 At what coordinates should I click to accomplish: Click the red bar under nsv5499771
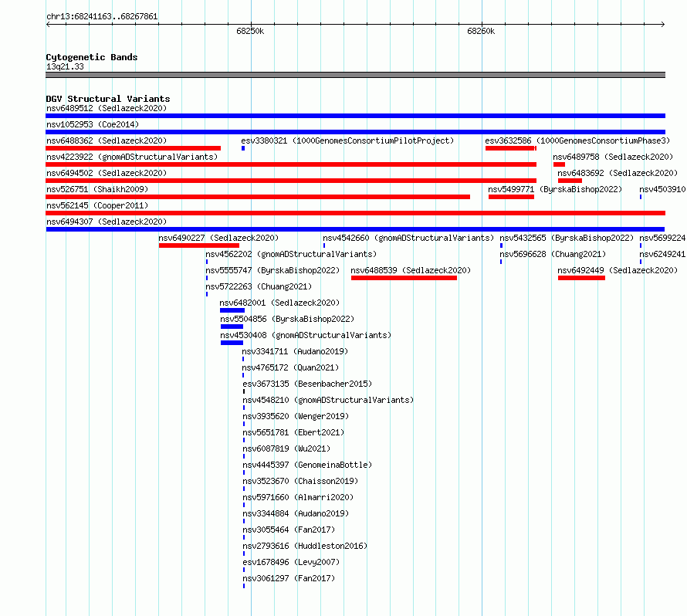coord(511,197)
